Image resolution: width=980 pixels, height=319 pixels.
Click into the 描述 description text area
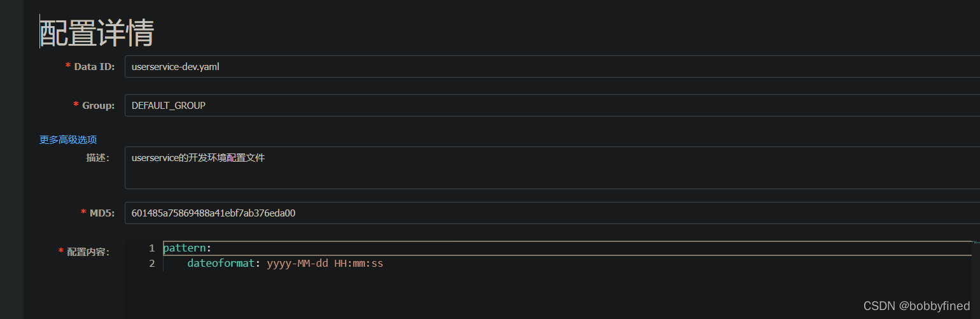point(552,167)
